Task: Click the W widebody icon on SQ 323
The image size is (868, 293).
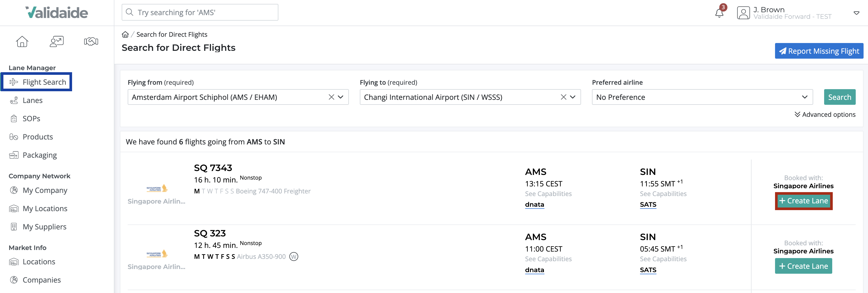Action: [x=294, y=256]
